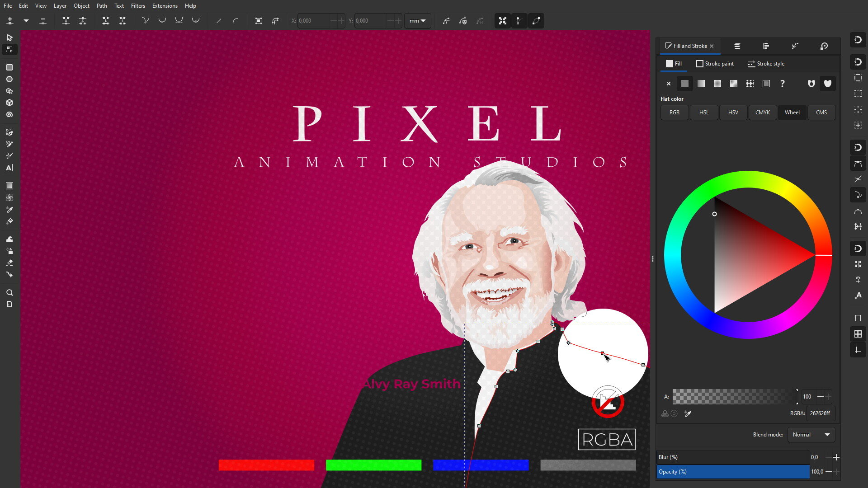Click the Blur percent slider bar

733,457
